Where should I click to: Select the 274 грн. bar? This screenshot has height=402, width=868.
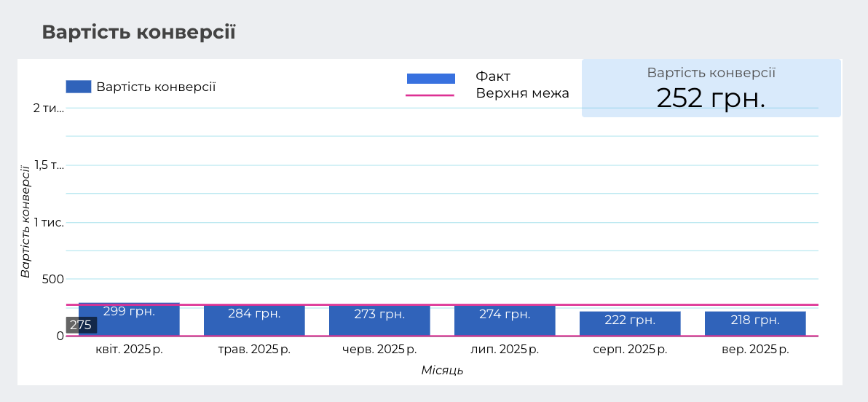coord(505,321)
